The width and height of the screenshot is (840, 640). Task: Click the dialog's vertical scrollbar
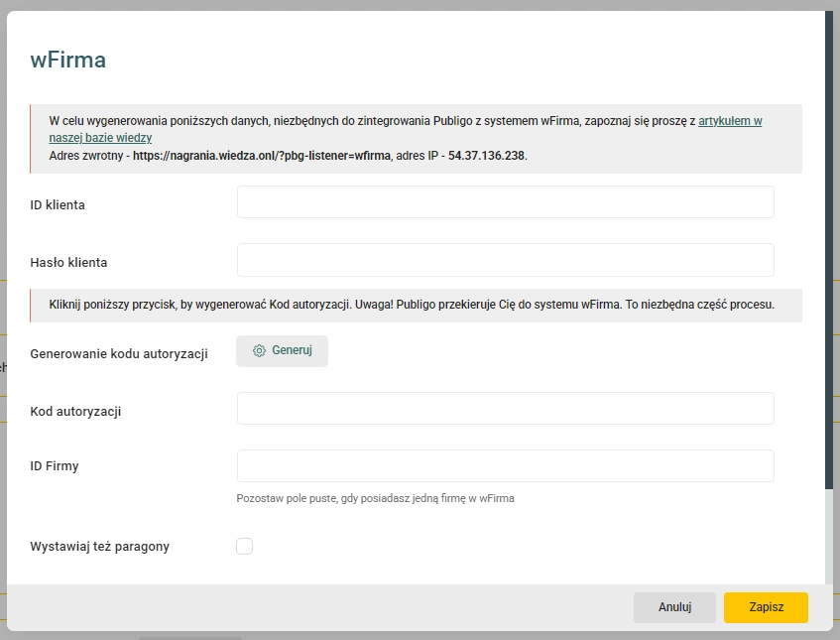pos(829,249)
